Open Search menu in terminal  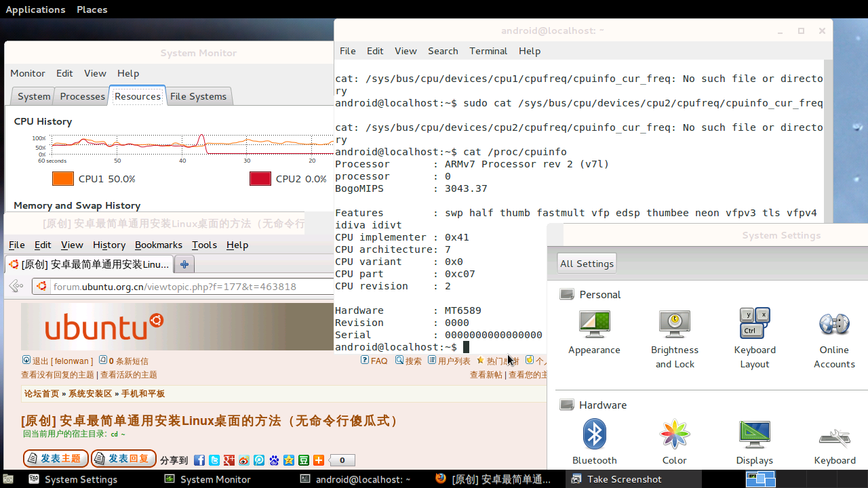tap(443, 51)
